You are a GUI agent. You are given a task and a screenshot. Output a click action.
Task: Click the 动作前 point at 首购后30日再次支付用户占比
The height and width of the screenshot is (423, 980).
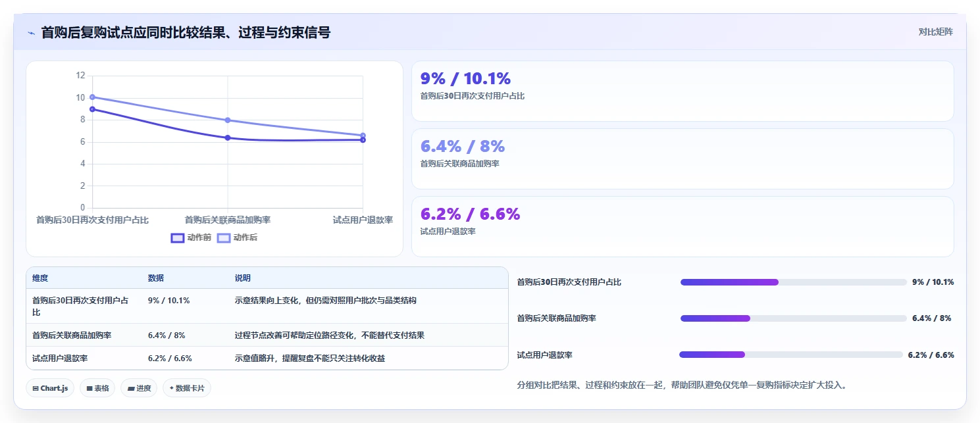pyautogui.click(x=93, y=109)
